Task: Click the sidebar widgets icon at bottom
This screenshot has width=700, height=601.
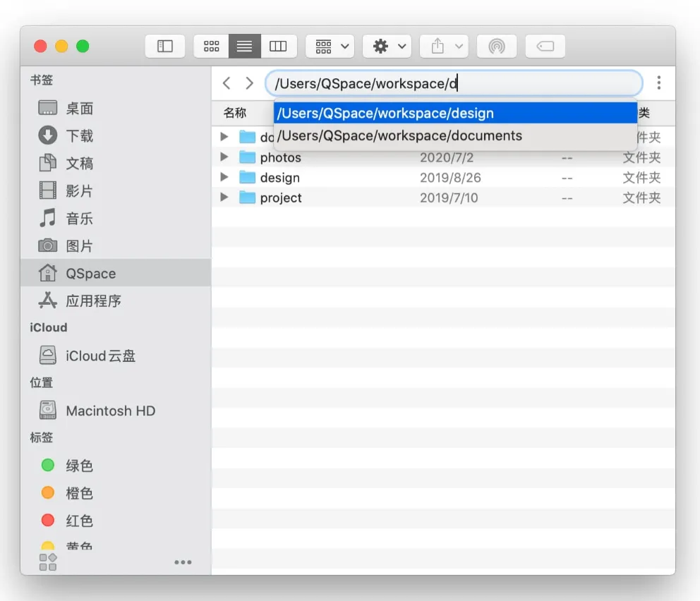Action: [48, 562]
